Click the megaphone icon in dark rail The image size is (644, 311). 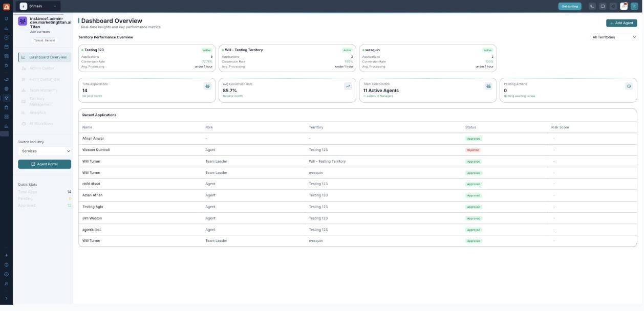point(6,80)
